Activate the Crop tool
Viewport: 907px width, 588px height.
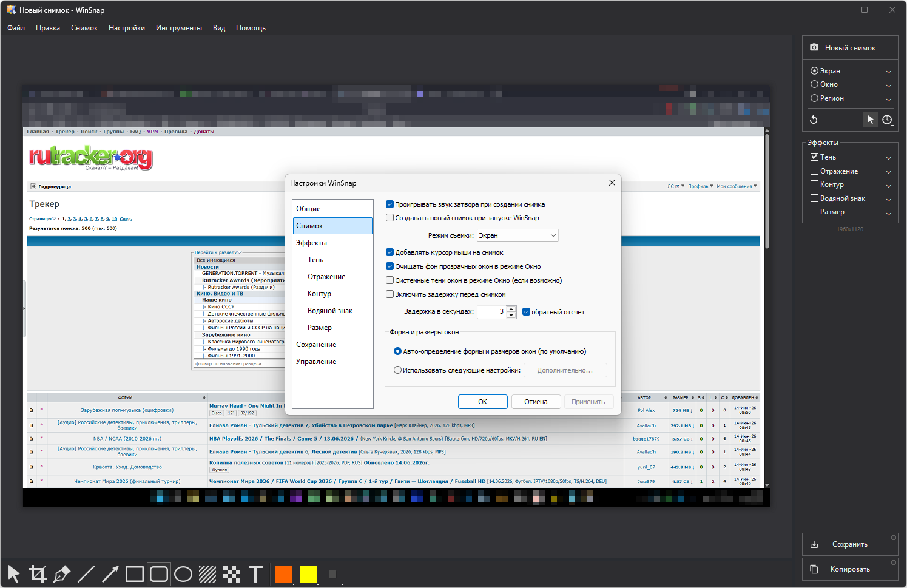point(38,573)
